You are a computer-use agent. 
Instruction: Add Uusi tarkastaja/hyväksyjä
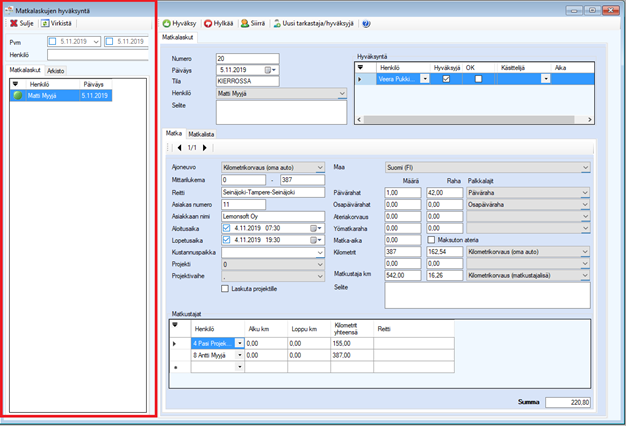[313, 24]
